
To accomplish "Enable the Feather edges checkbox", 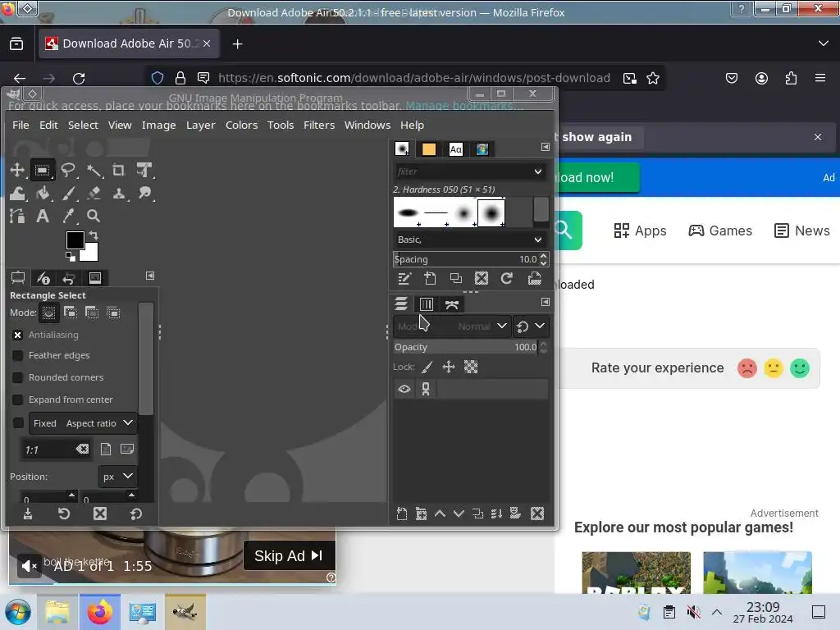I will [x=18, y=356].
